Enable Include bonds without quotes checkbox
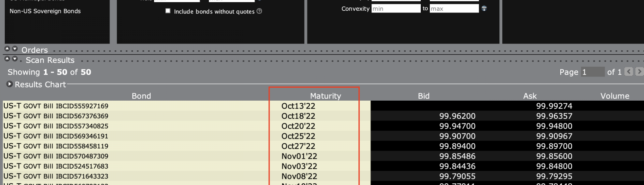This screenshot has height=185, width=644. pos(168,11)
